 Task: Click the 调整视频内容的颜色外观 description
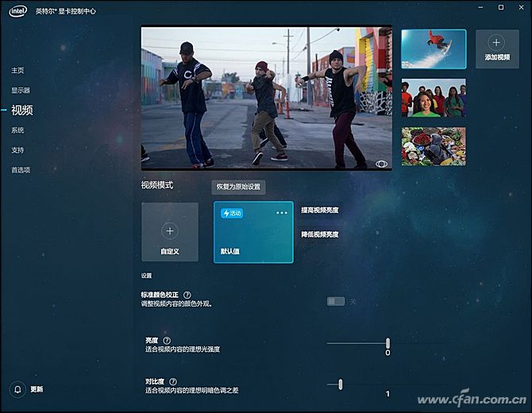pyautogui.click(x=177, y=303)
